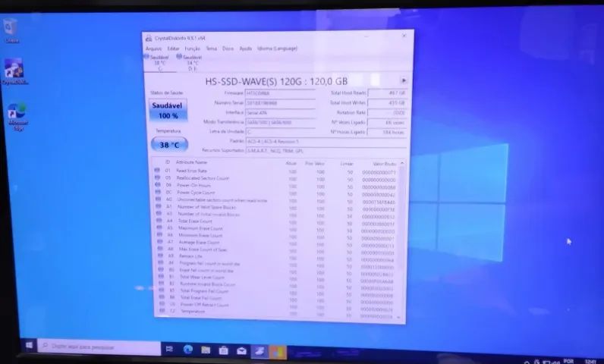Open the Tema menu
Screen dimensions: 604x364
click(x=211, y=49)
